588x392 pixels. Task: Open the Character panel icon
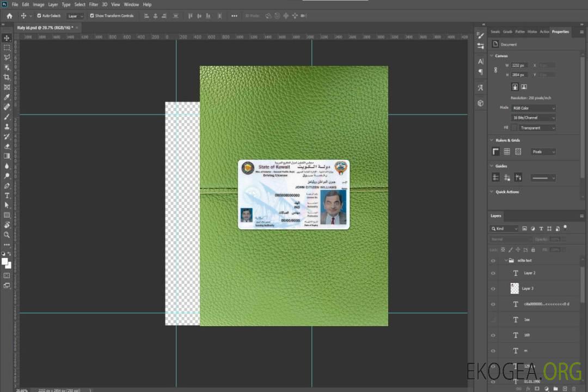tap(480, 61)
